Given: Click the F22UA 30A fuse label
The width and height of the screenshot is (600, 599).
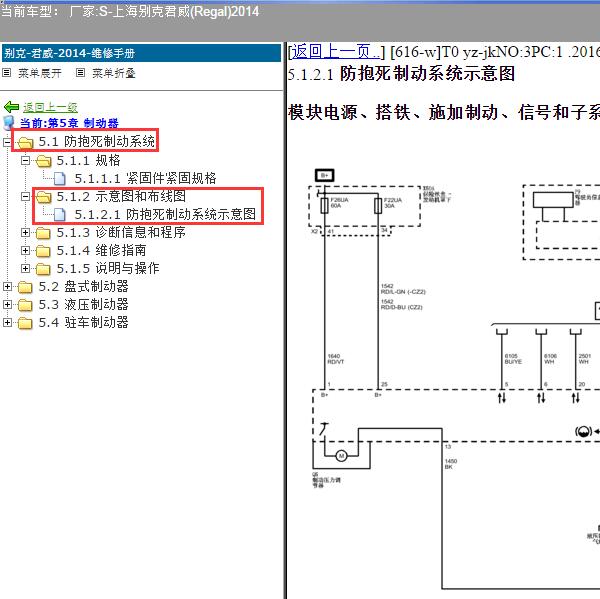Looking at the screenshot, I should click(x=393, y=202).
